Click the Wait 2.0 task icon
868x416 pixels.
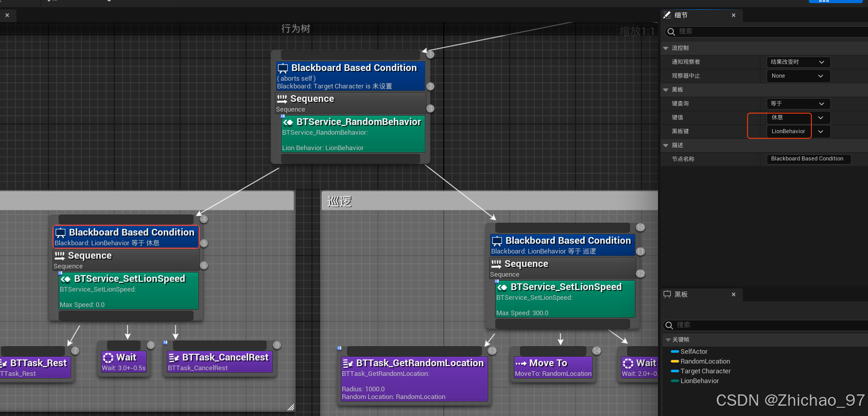pyautogui.click(x=628, y=364)
